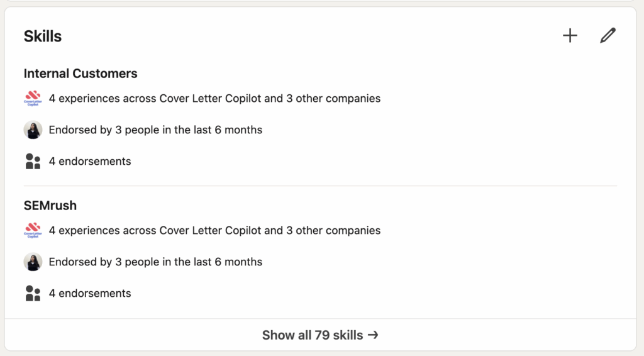
Task: Open 4 endorsements for Internal Customers
Action: (x=90, y=162)
